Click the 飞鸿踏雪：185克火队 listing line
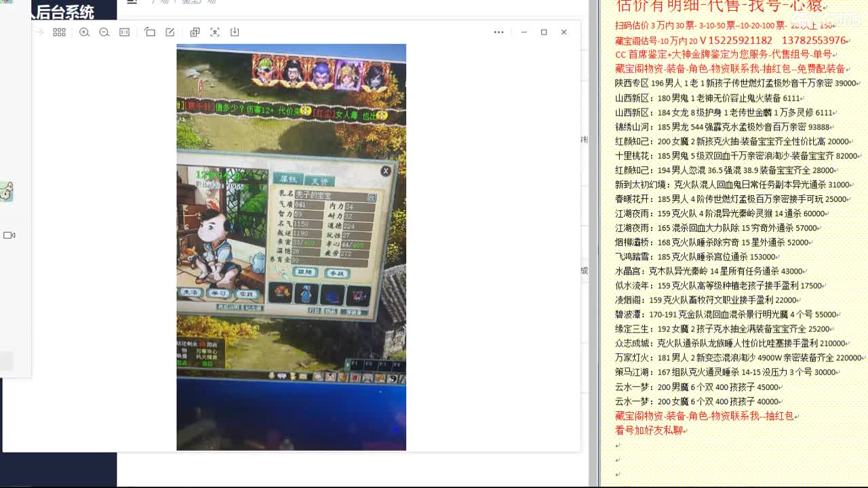 (696, 257)
